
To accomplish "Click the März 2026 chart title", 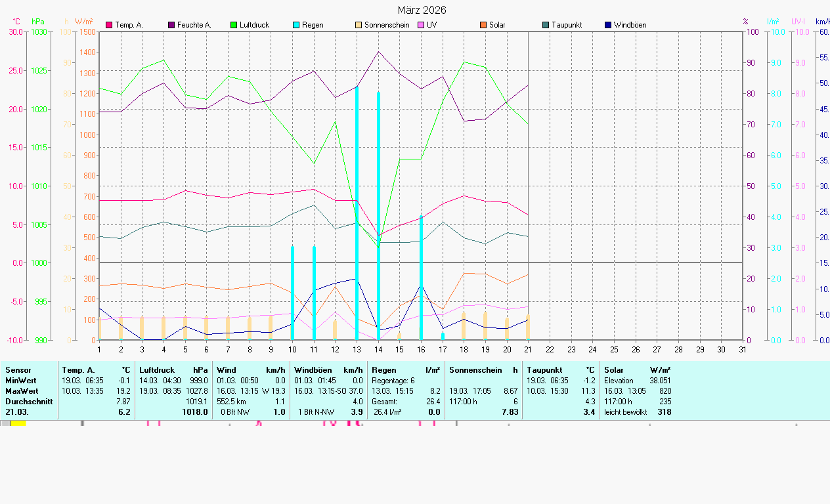I will [x=422, y=10].
